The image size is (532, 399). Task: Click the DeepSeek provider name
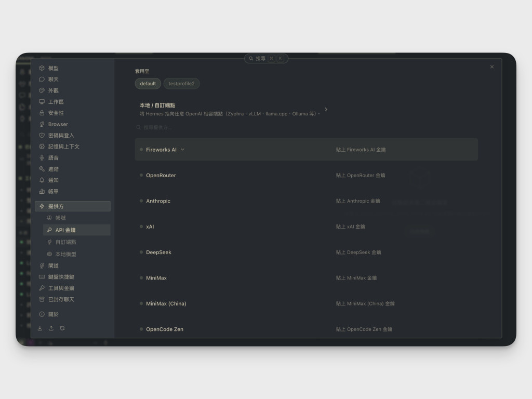click(158, 252)
